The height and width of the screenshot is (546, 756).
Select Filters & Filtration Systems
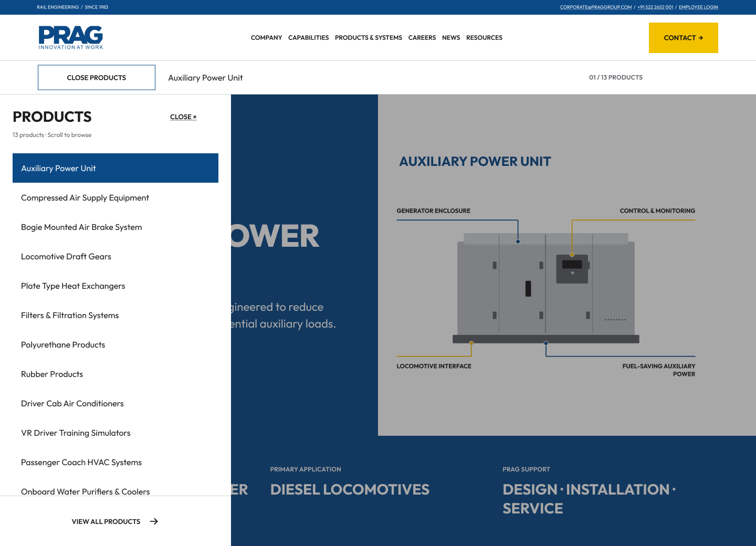115,315
